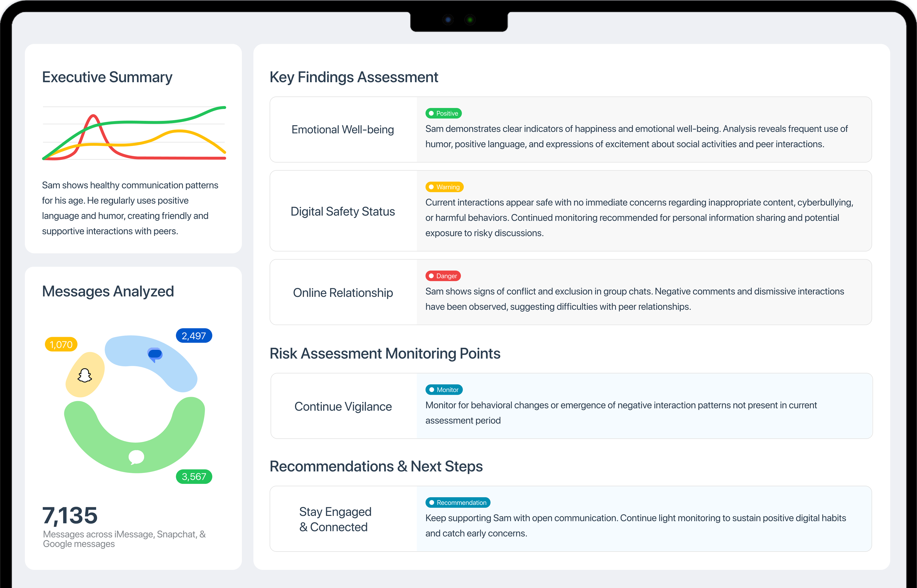Click the Recommendation badge
This screenshot has height=588, width=917.
tap(457, 502)
